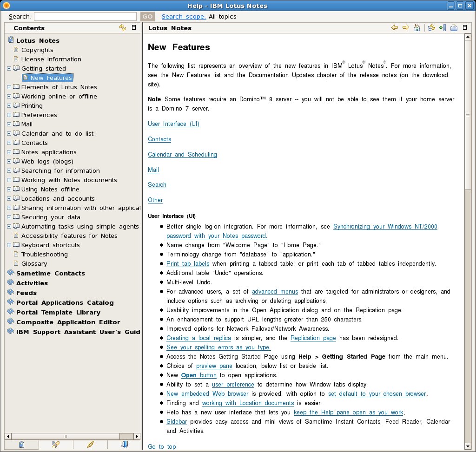Viewport: 476px width, 452px height.
Task: Expand Calendar and to do list
Action: pos(9,133)
